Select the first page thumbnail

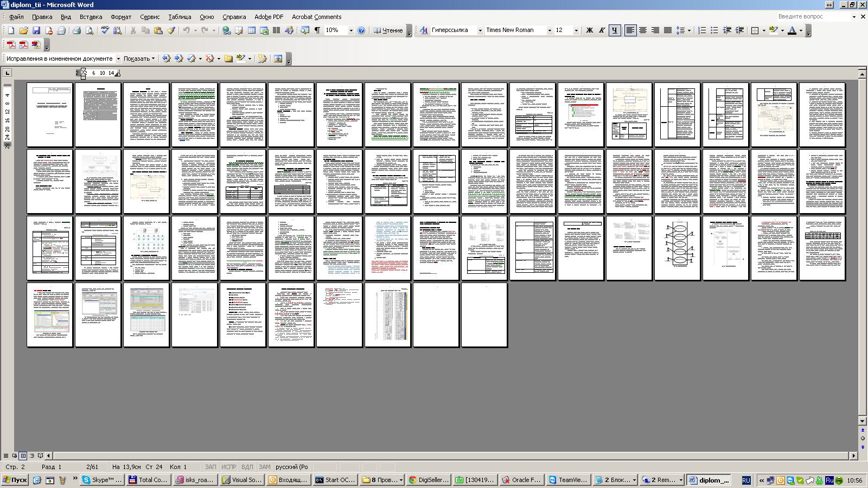pyautogui.click(x=49, y=114)
